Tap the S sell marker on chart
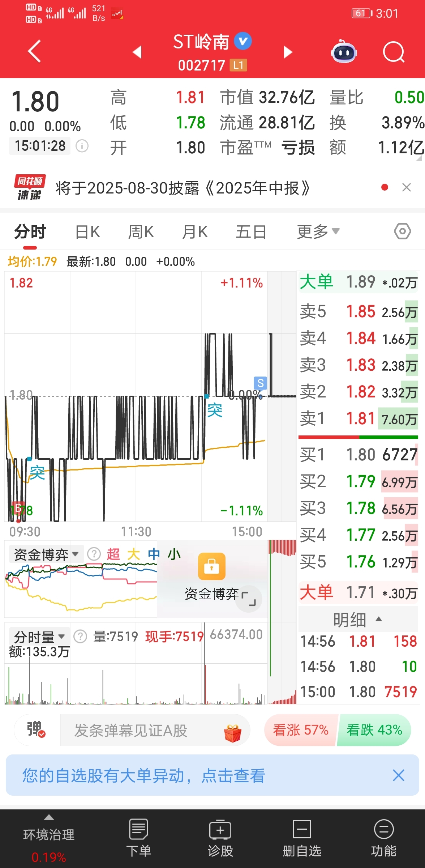The width and height of the screenshot is (425, 868). tap(260, 383)
